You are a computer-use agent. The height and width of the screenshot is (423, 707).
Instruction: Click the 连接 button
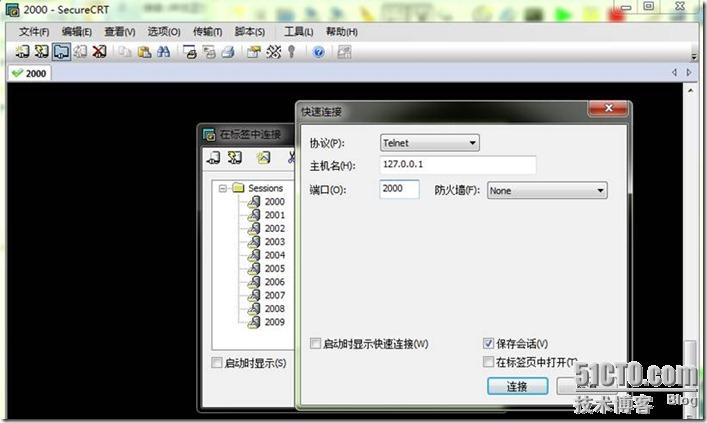tap(517, 386)
